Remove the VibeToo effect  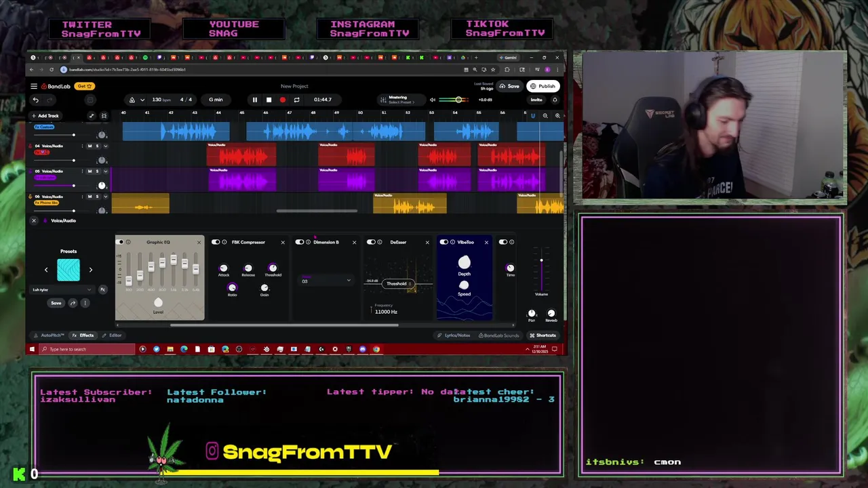point(486,242)
